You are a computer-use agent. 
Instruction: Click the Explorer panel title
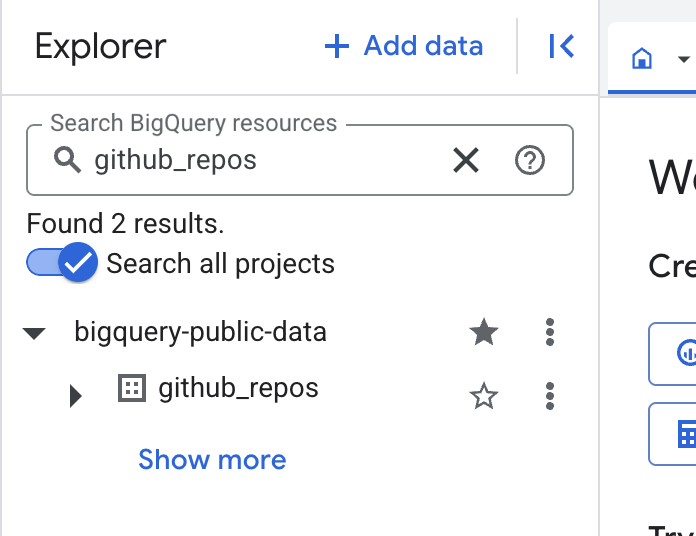click(x=100, y=46)
